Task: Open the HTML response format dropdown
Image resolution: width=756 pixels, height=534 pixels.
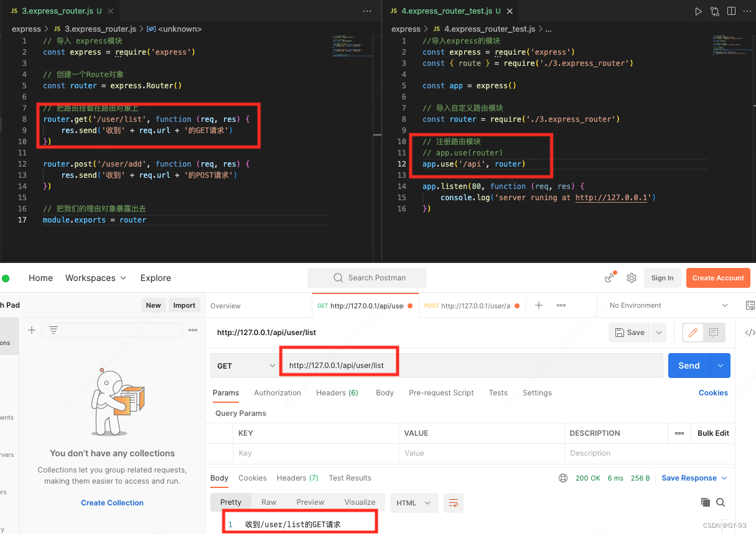Action: coord(414,502)
